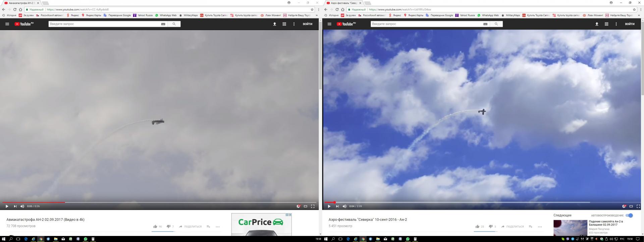Seek on right video progress bar
Screen dimensions: 644x242
coord(482,202)
